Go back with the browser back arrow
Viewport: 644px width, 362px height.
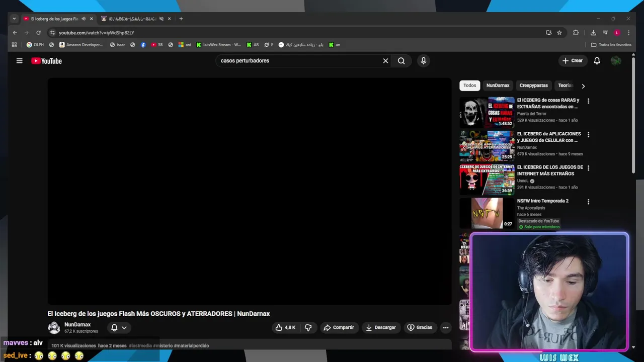point(15,33)
